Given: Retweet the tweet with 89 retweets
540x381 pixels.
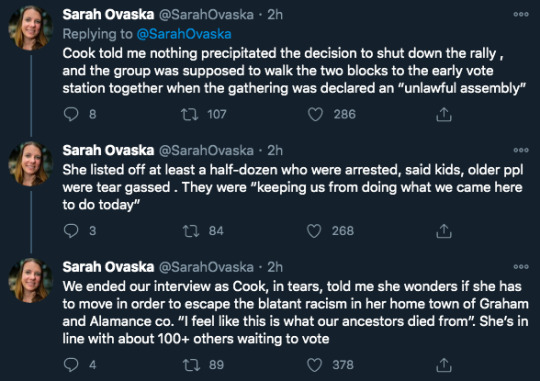Looking at the screenshot, I should (191, 365).
